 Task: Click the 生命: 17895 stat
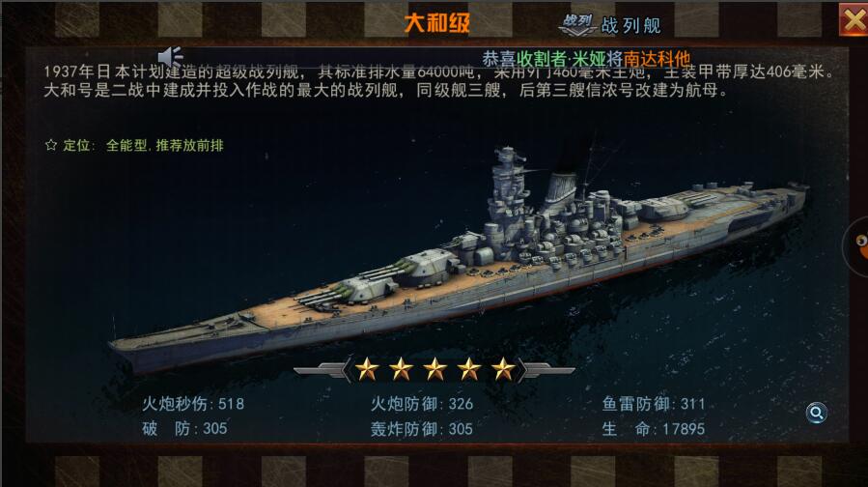pos(654,429)
